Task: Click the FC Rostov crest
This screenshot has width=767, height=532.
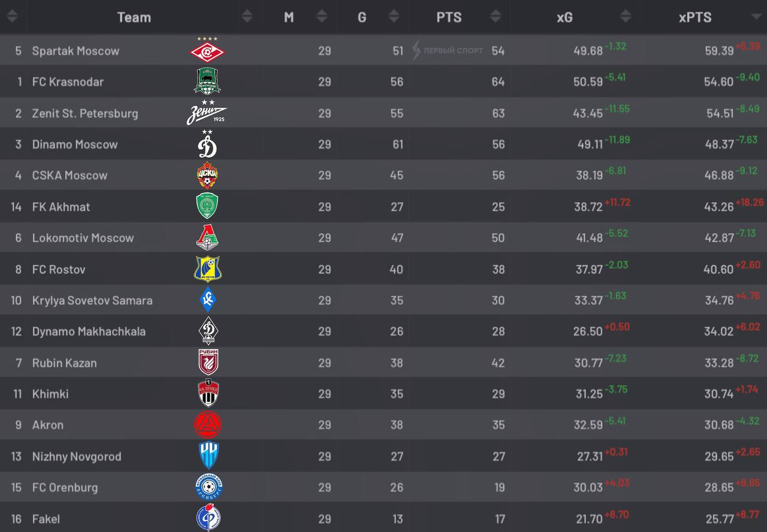Action: (x=207, y=268)
